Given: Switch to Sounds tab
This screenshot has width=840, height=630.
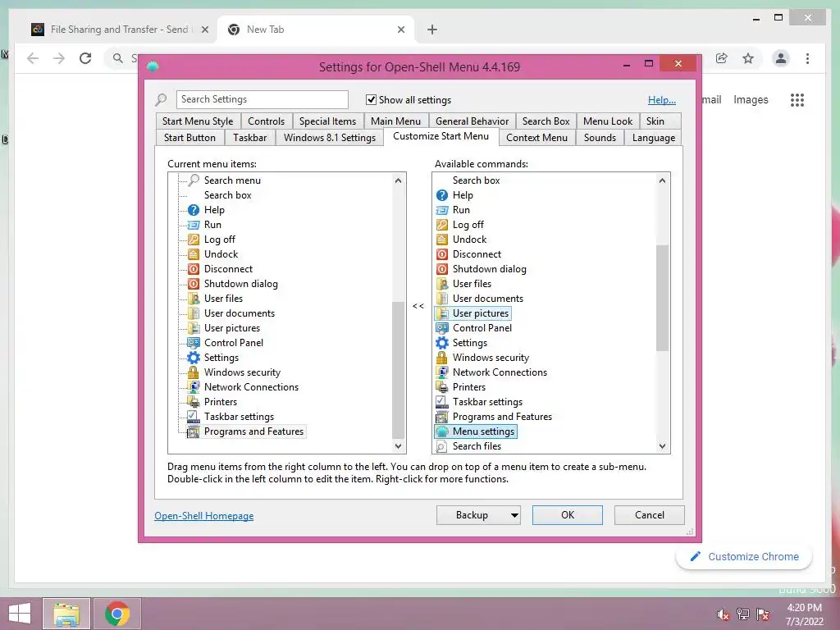Looking at the screenshot, I should pos(600,138).
